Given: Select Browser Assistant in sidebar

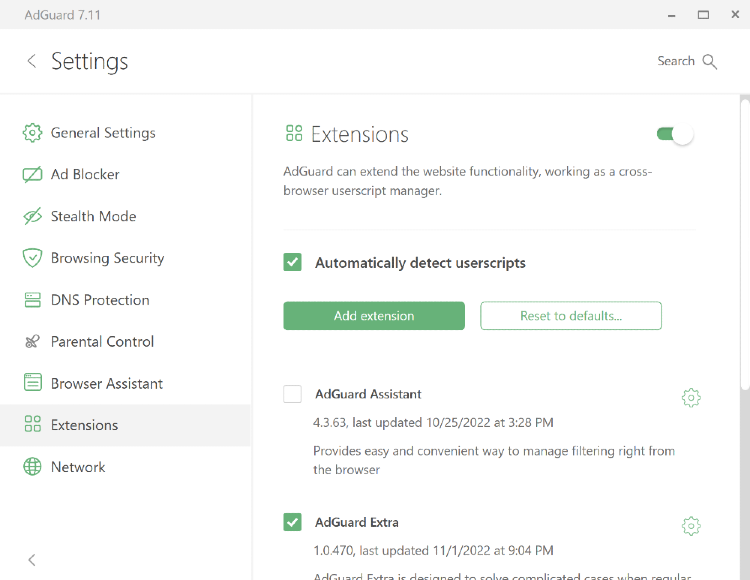Looking at the screenshot, I should coord(125,383).
